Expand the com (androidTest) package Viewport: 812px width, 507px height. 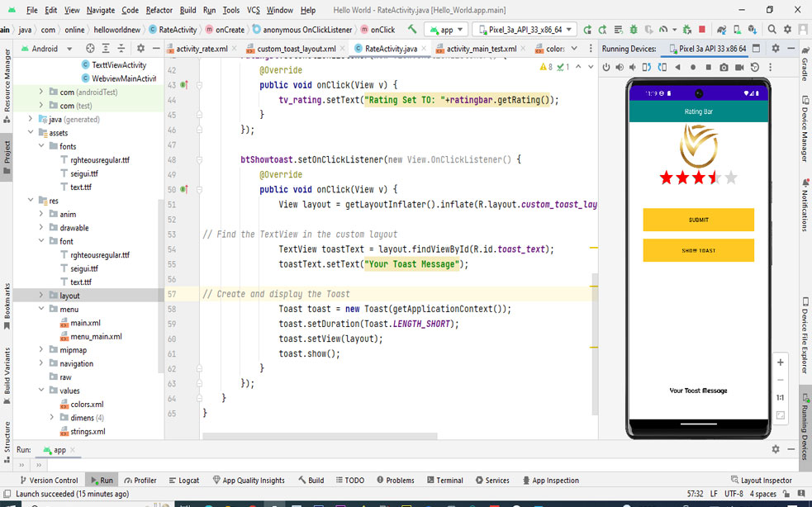click(x=41, y=92)
